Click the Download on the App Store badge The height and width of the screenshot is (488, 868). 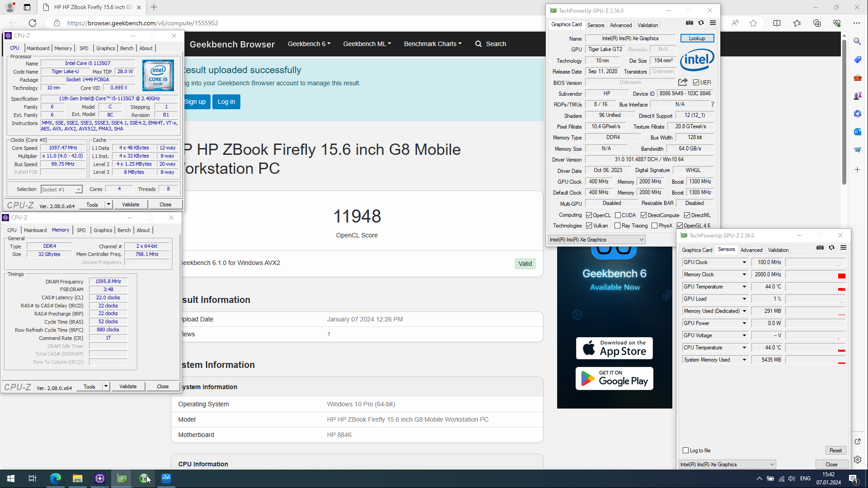(614, 348)
